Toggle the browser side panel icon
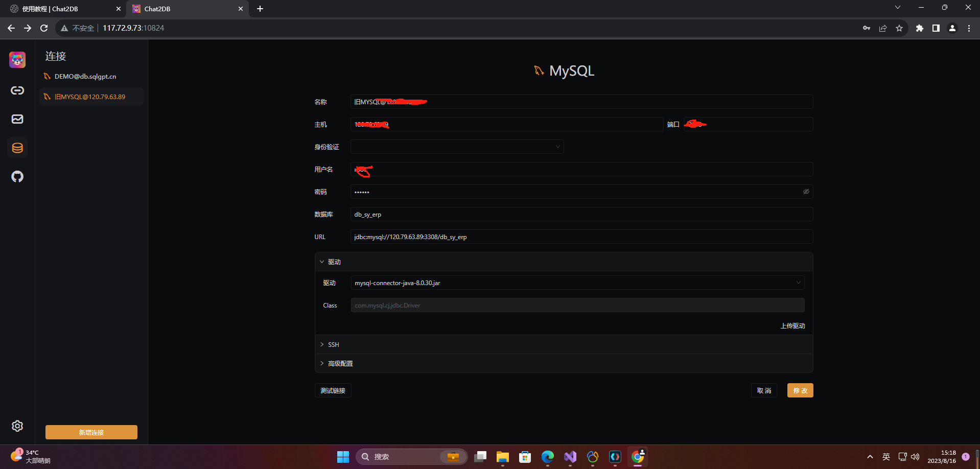 (936, 28)
